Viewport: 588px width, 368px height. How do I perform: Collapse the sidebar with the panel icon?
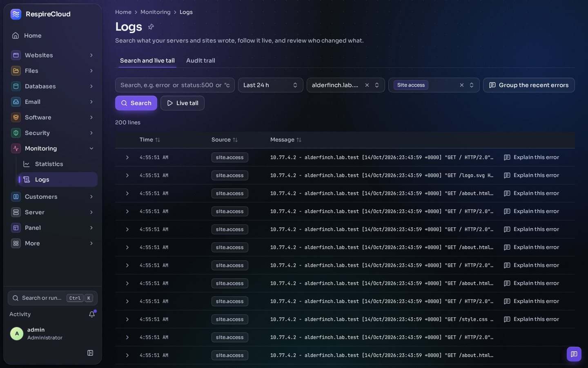pyautogui.click(x=90, y=353)
